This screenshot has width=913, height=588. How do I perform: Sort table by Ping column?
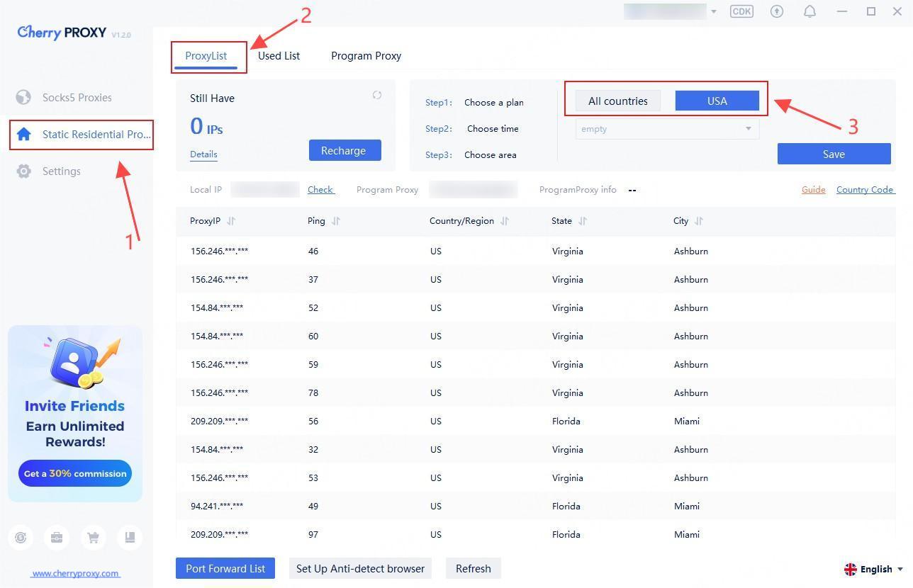[x=336, y=221]
